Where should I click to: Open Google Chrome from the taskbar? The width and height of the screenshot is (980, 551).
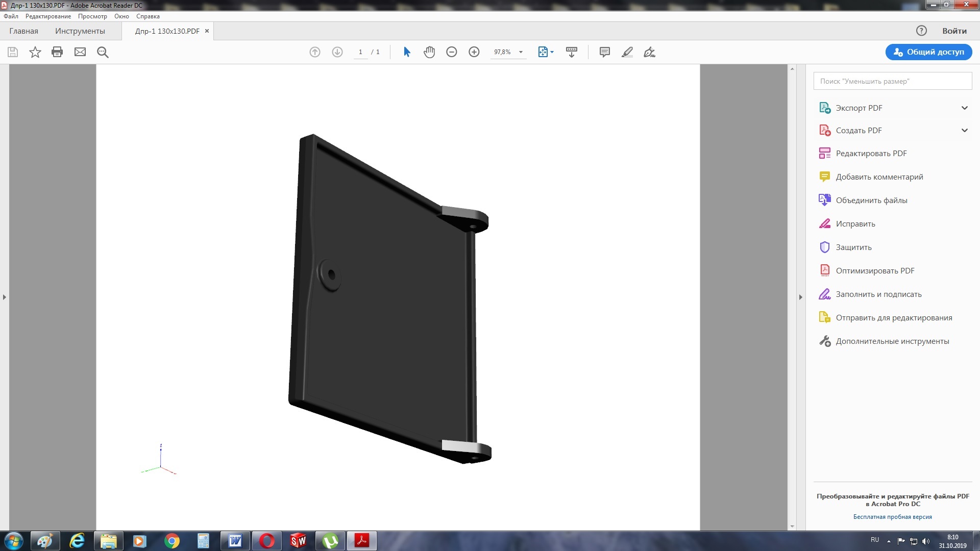(172, 541)
